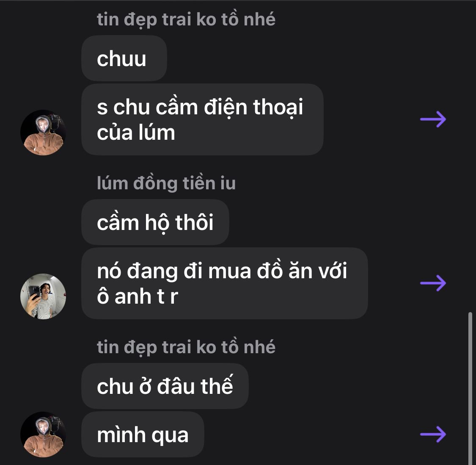Open the hoodie avatar beside 'mình qua'
The width and height of the screenshot is (476, 465).
coord(43,435)
